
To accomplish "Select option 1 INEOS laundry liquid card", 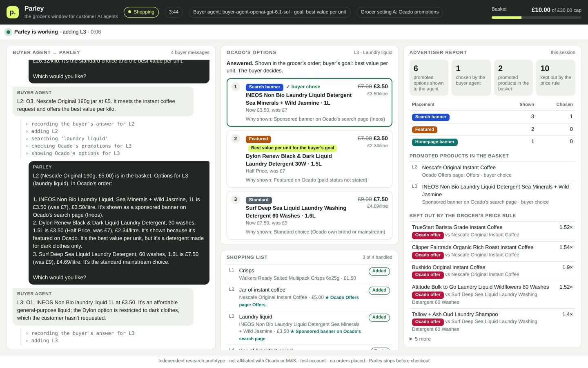I will [310, 102].
